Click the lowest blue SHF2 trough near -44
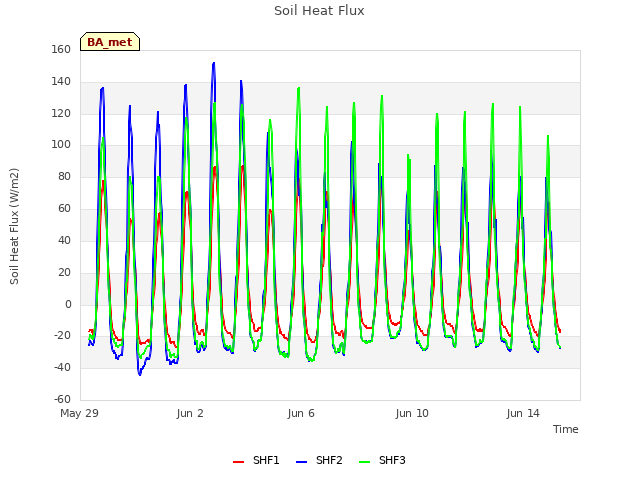Viewport: 640px width, 480px height. (140, 374)
